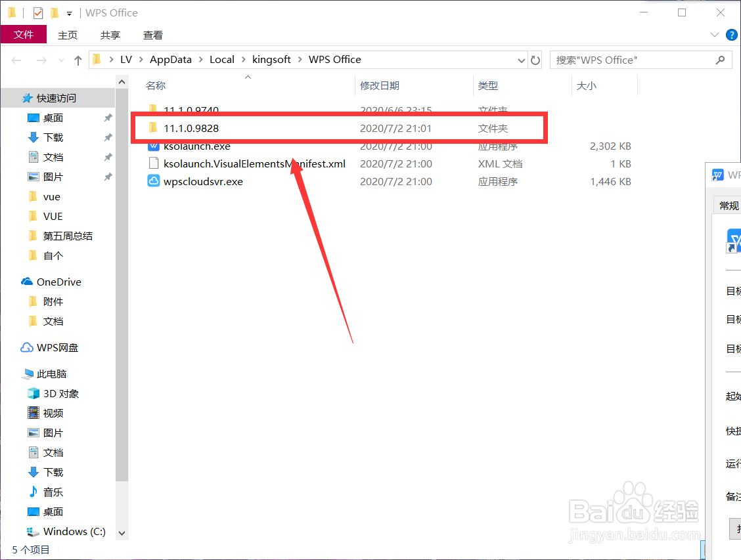Open pinned 图片 under quick access
This screenshot has height=560, width=741.
tap(53, 177)
